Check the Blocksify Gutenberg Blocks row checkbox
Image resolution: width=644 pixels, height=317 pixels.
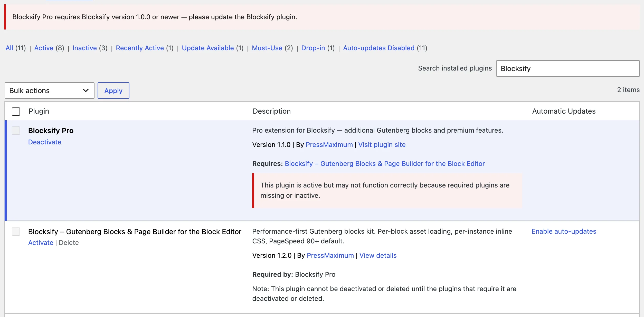tap(16, 232)
